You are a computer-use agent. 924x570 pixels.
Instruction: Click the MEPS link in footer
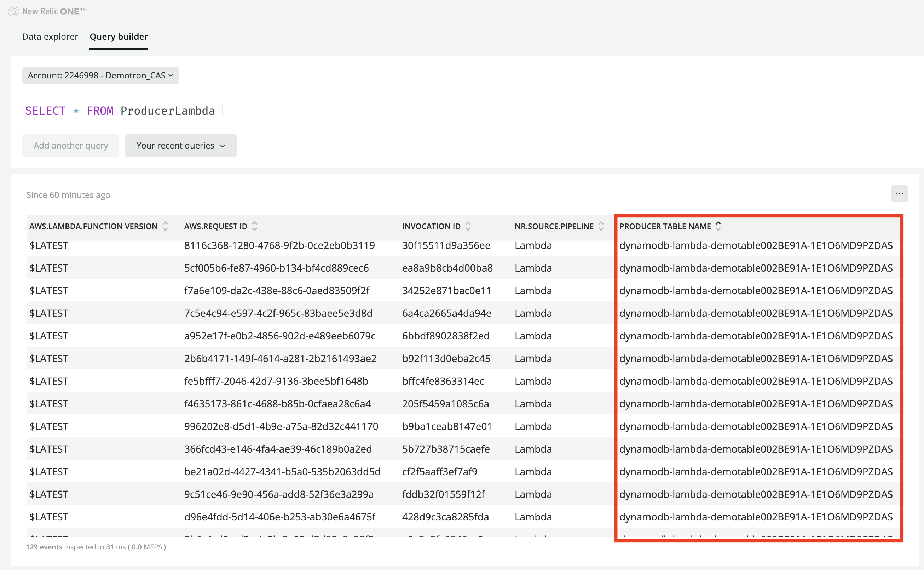click(153, 547)
